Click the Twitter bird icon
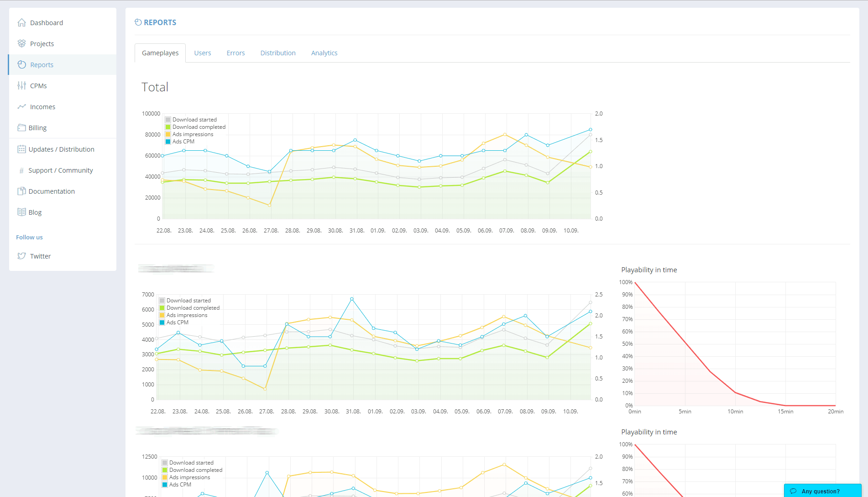 pyautogui.click(x=21, y=256)
